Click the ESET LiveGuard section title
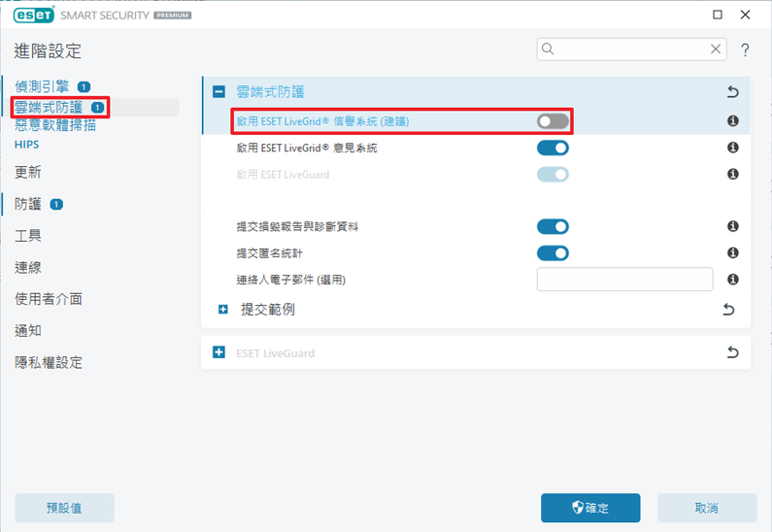 pos(275,352)
